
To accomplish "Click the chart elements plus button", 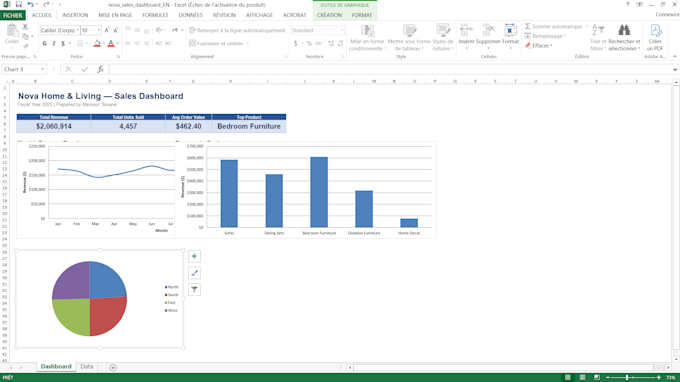I will point(194,256).
